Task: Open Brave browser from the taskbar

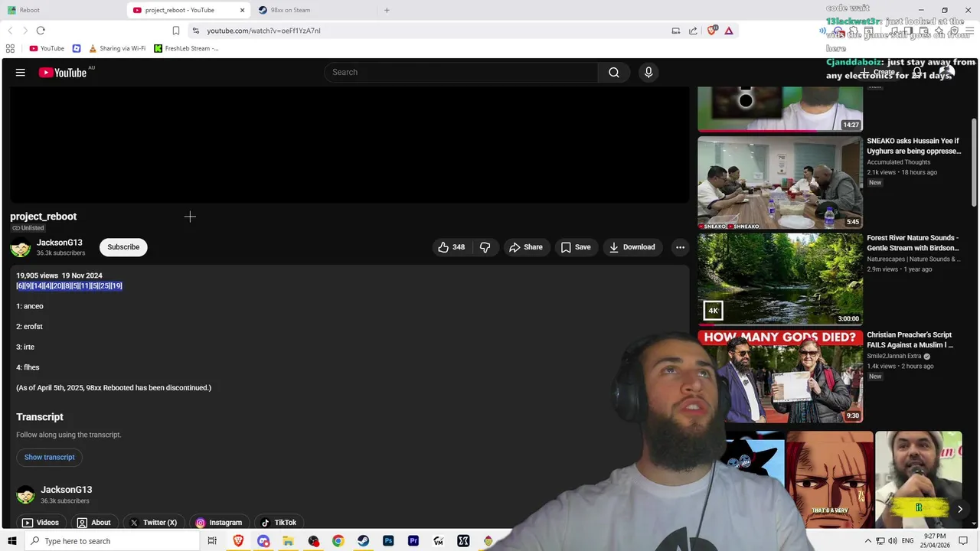Action: [x=238, y=541]
